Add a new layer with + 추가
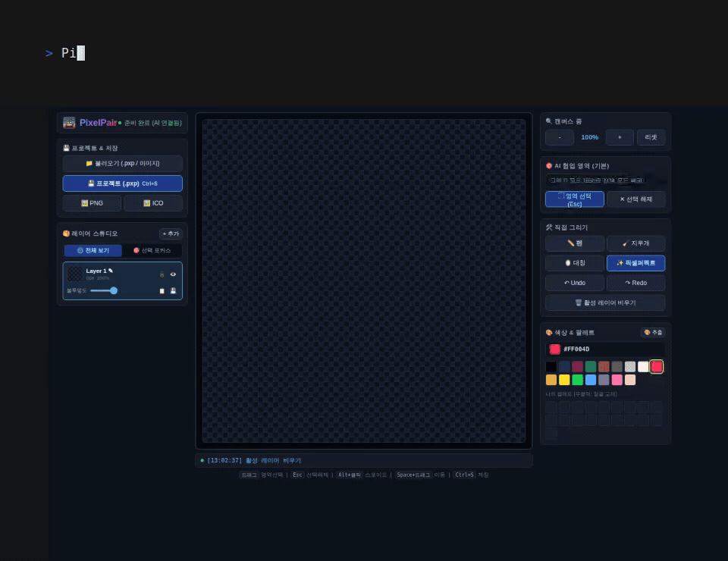The height and width of the screenshot is (561, 728). 171,233
